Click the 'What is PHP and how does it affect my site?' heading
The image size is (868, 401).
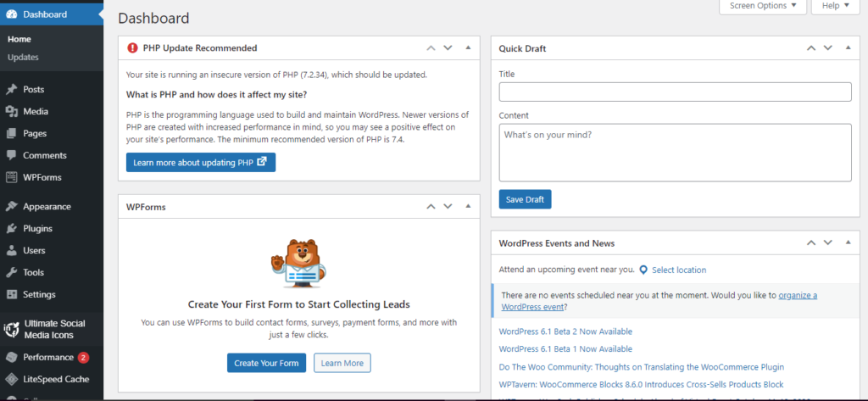point(217,94)
